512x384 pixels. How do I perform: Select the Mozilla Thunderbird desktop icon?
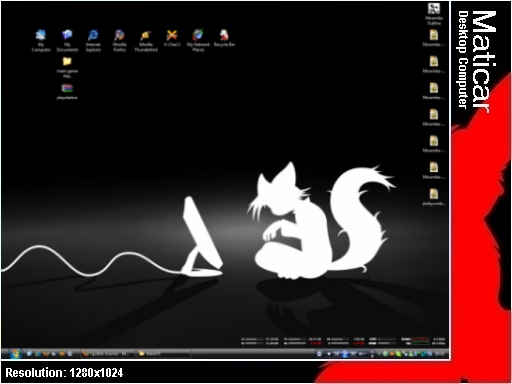tap(146, 40)
